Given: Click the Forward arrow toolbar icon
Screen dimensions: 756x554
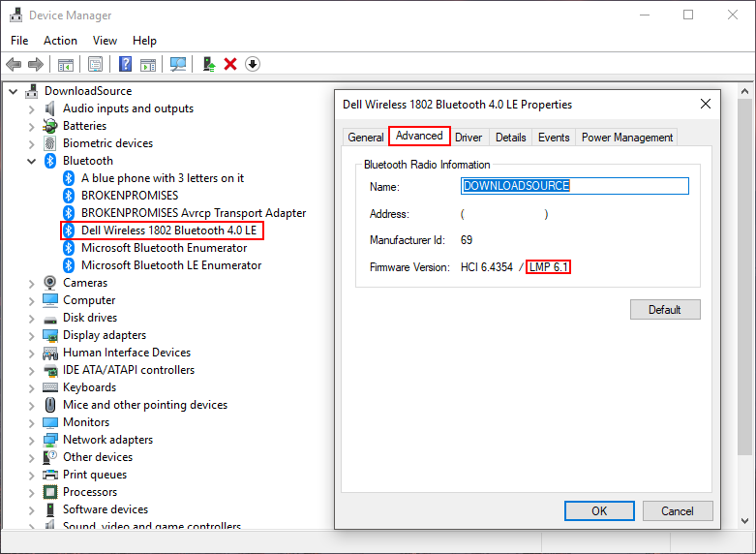Looking at the screenshot, I should (36, 64).
